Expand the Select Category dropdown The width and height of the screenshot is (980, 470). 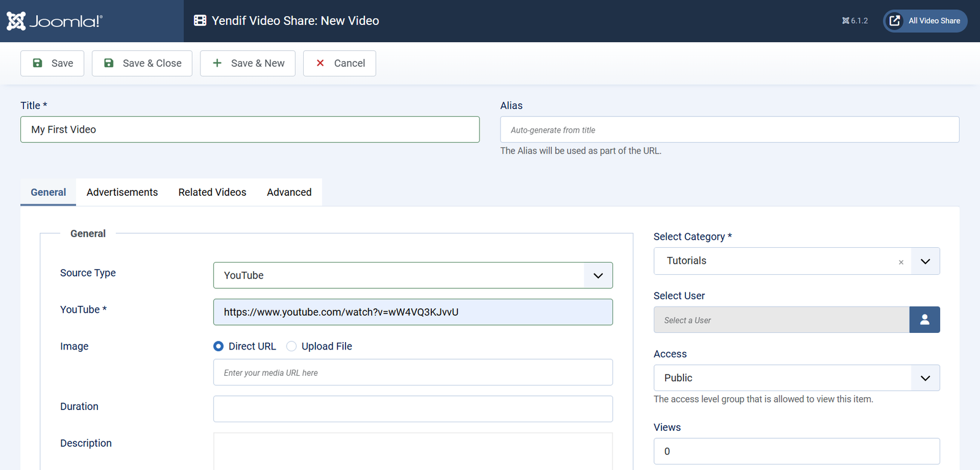coord(925,261)
